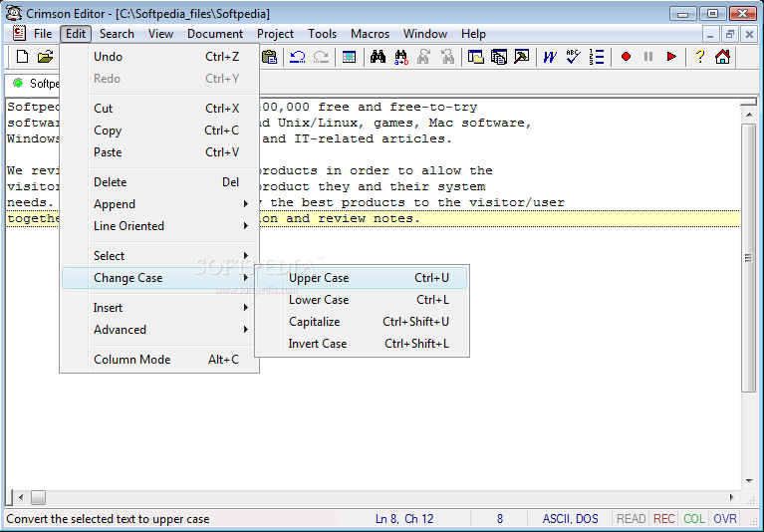Click the document icon left of File menu
Image resolution: width=764 pixels, height=532 pixels.
[x=19, y=33]
